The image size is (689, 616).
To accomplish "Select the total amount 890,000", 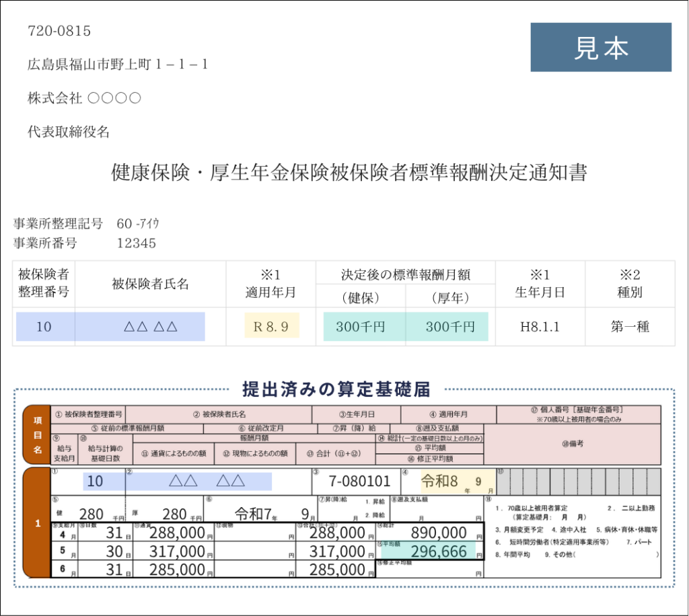I will pos(439,533).
